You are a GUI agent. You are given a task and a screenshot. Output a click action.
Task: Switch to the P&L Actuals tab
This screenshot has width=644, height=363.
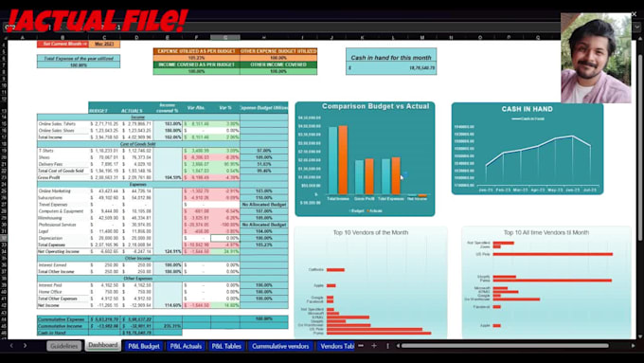[186, 346]
